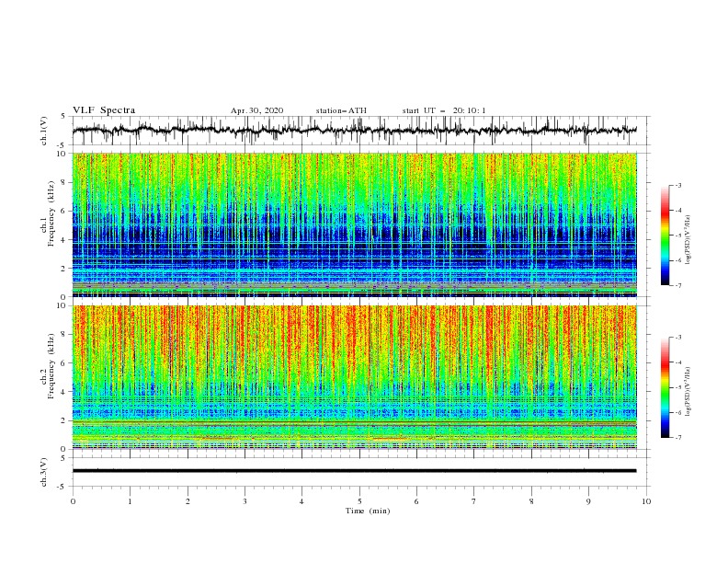The width and height of the screenshot is (728, 563).
Task: Select the ch.2 "Frequency (kHz)" axis label
Action: point(51,366)
